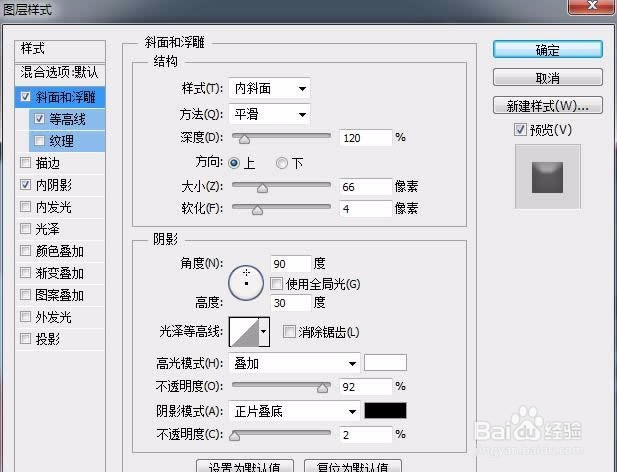Click the style preview thumbnail
Image resolution: width=617 pixels, height=472 pixels.
click(547, 177)
